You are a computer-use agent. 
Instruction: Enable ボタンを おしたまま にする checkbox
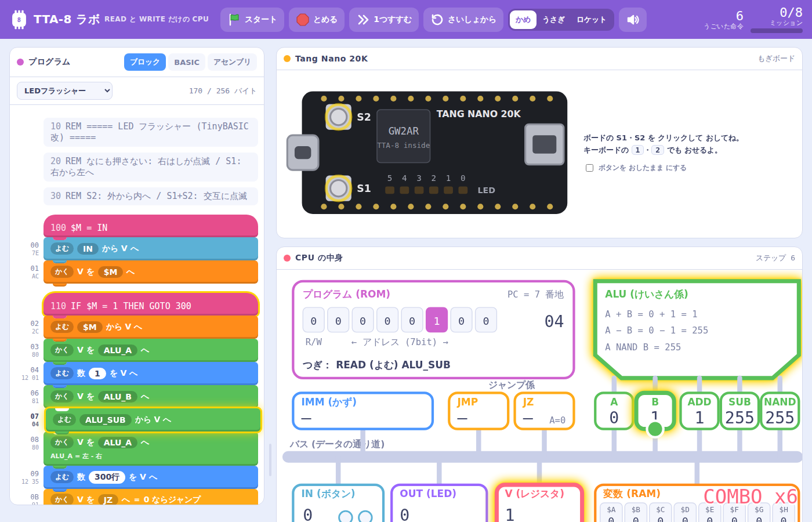click(x=589, y=168)
